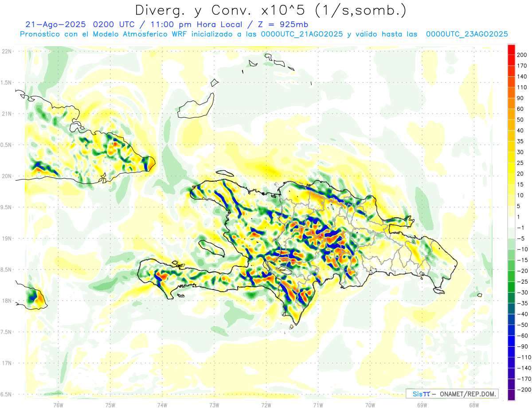Click the '-200' value at color bar bottom

tap(524, 390)
